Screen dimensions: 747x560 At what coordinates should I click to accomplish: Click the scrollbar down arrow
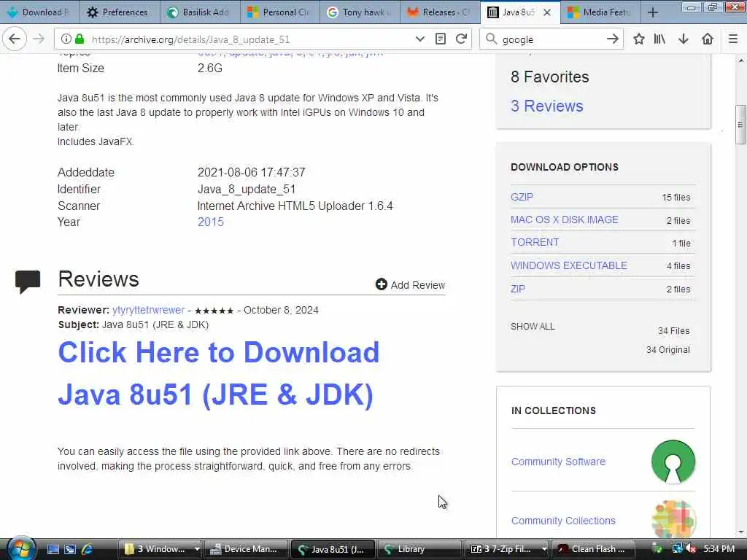740,532
